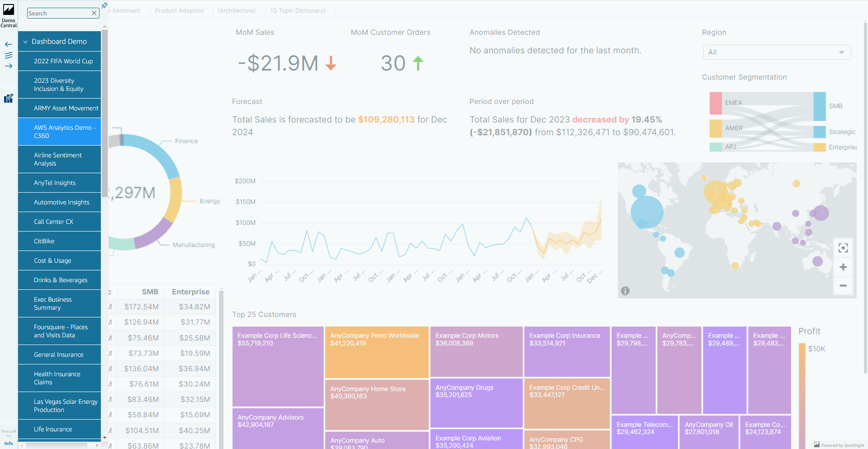Click the clear X in Search box

[x=94, y=13]
